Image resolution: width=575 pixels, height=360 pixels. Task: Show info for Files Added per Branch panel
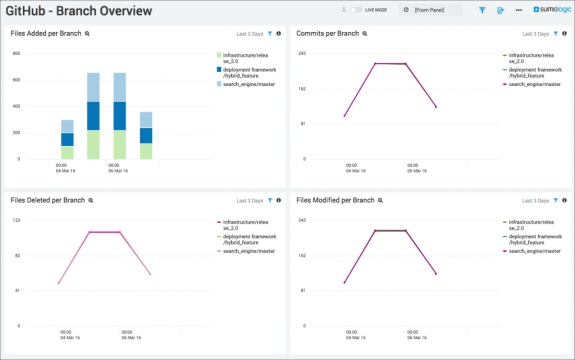coord(279,34)
